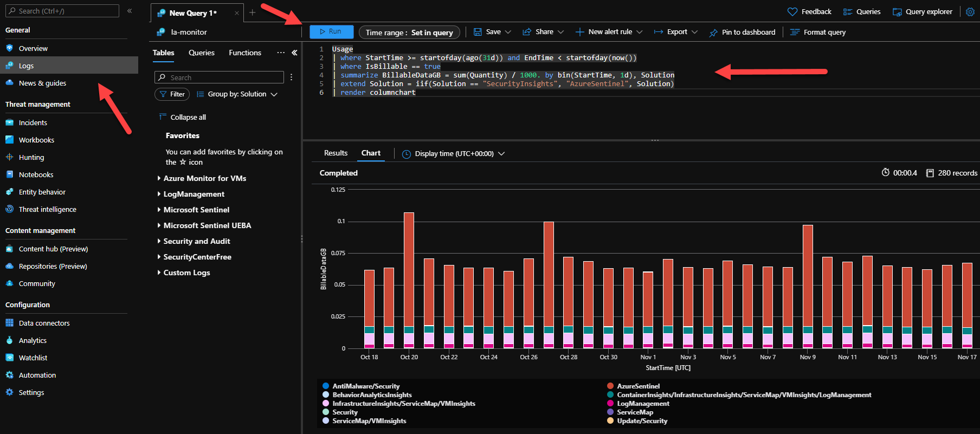Toggle BehaviorAnalyticsInsights legend entry
This screenshot has height=434, width=980.
pos(372,395)
